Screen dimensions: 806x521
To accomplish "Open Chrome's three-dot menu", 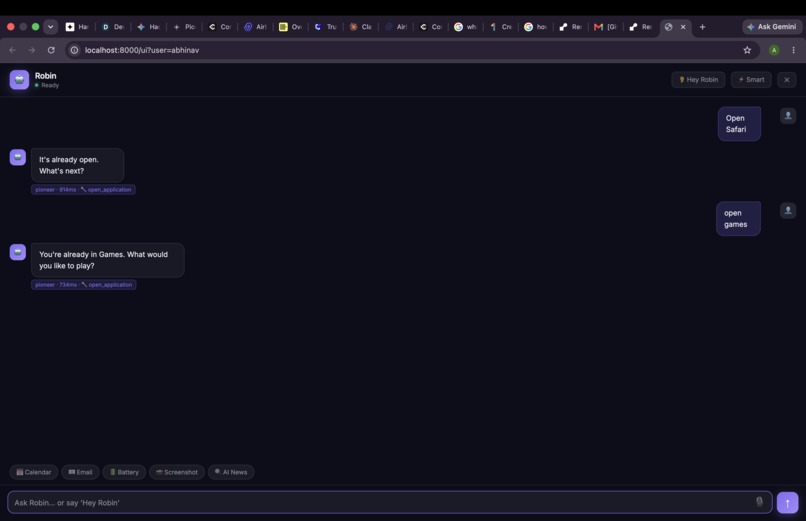I will click(793, 50).
